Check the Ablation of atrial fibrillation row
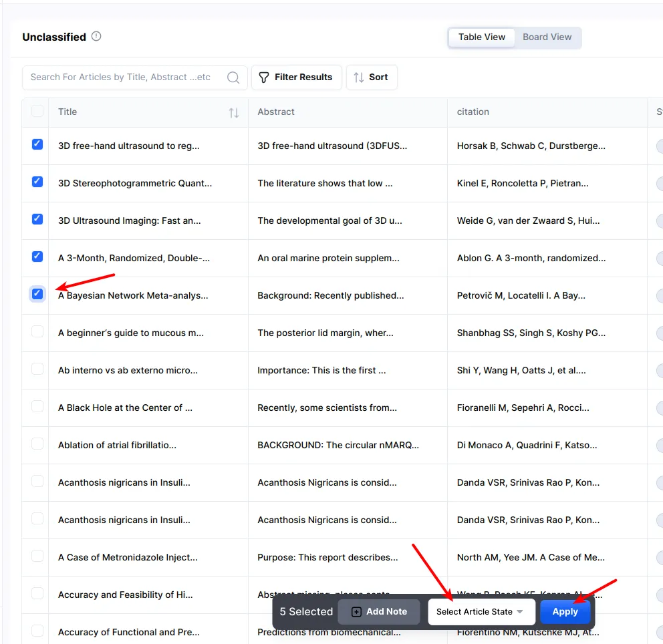This screenshot has width=663, height=644. click(x=37, y=444)
